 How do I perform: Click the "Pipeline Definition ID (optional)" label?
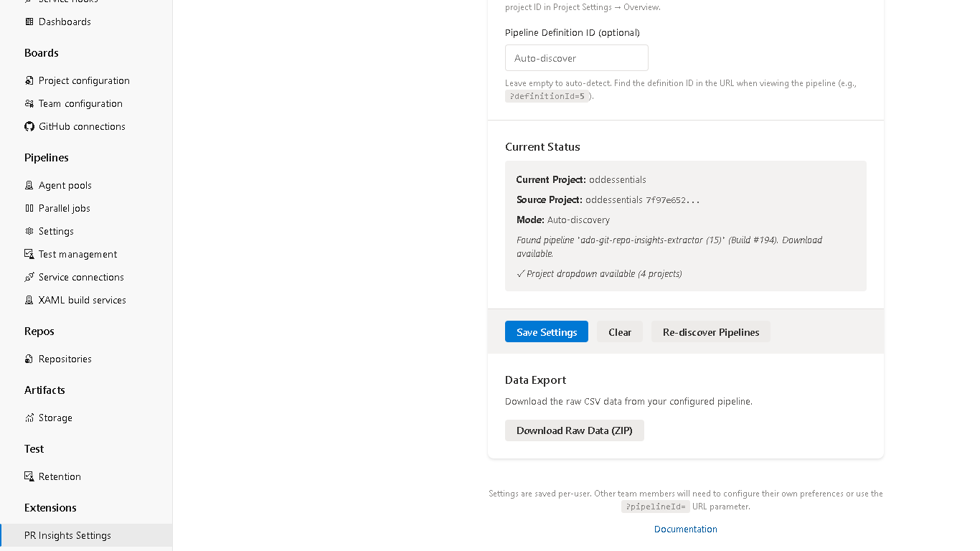pos(573,32)
